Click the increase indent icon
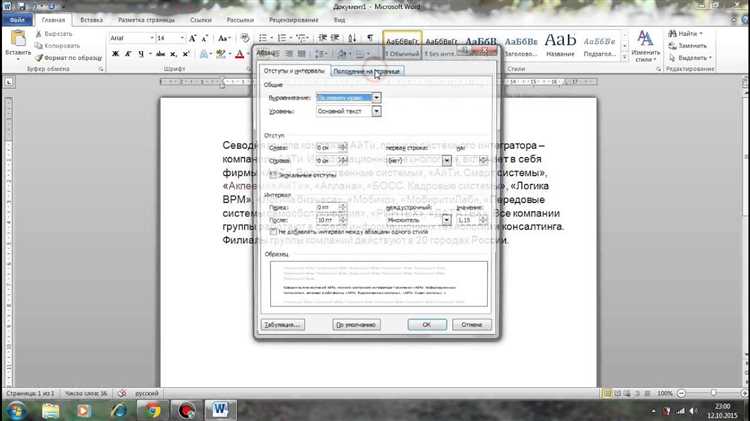The height and width of the screenshot is (421, 750). [x=335, y=38]
